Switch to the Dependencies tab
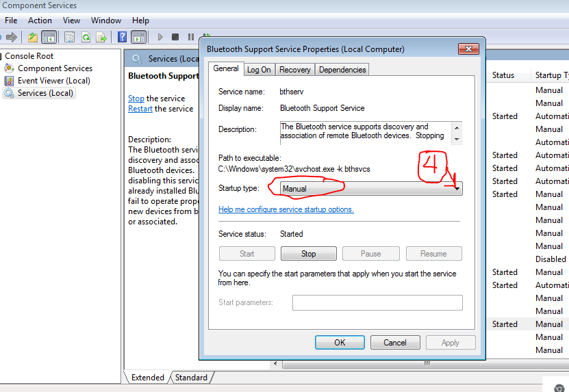Screen dimensions: 569x392 [342, 70]
